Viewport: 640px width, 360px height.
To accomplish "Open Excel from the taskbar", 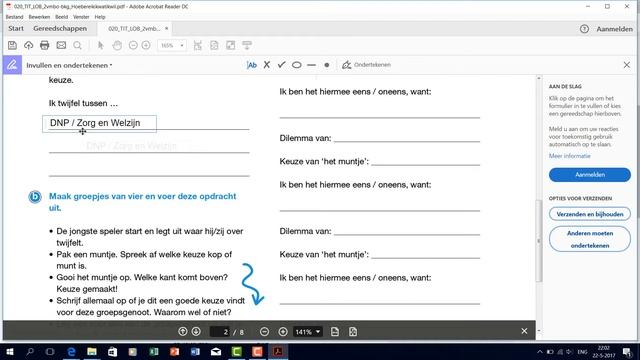I will pyautogui.click(x=154, y=351).
